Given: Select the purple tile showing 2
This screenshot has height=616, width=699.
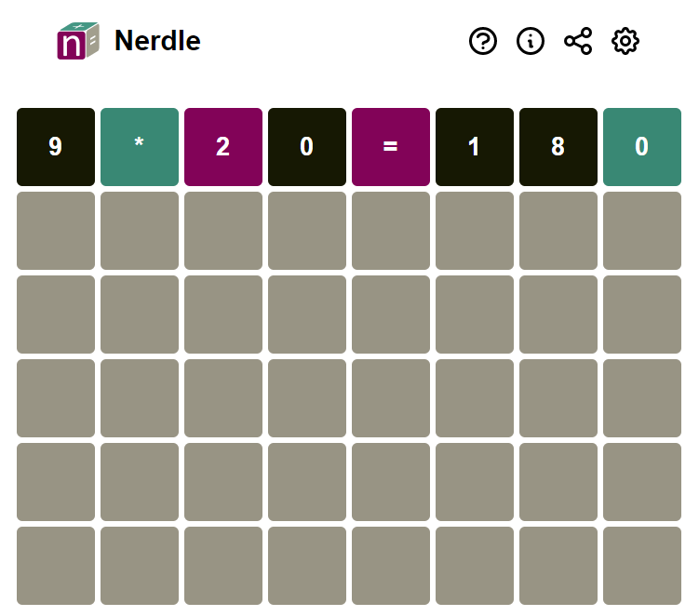Looking at the screenshot, I should [223, 147].
